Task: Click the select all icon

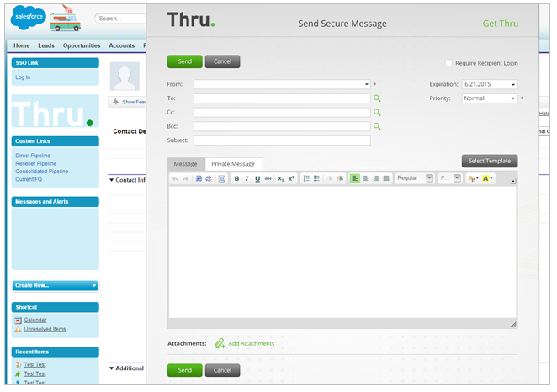Action: click(x=222, y=179)
